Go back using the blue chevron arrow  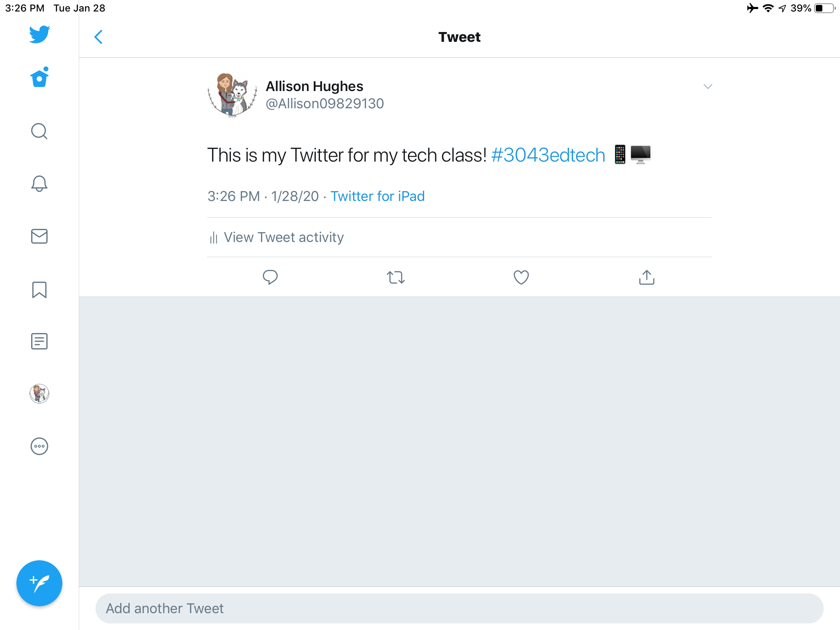(98, 37)
